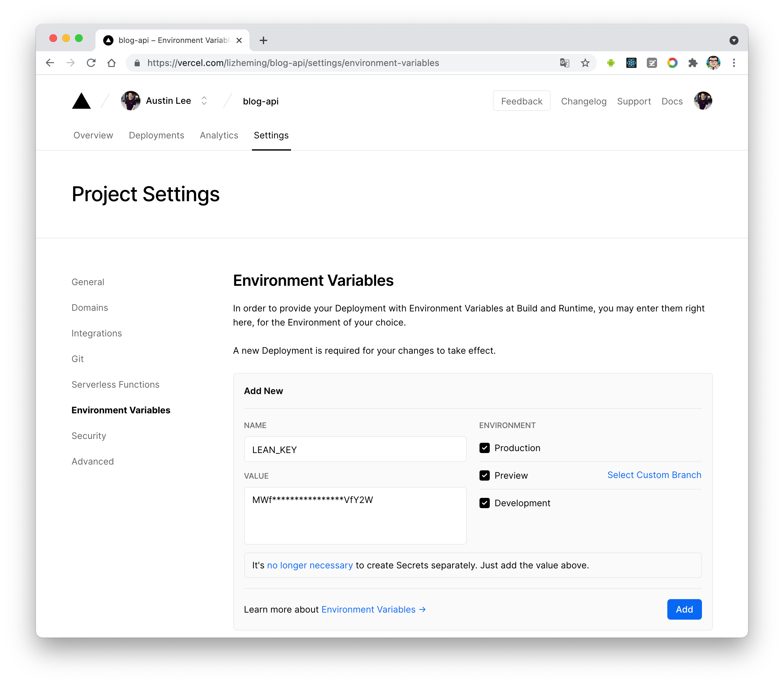Screen dimensions: 784x685
Task: Switch to the Deployments tab
Action: (156, 135)
